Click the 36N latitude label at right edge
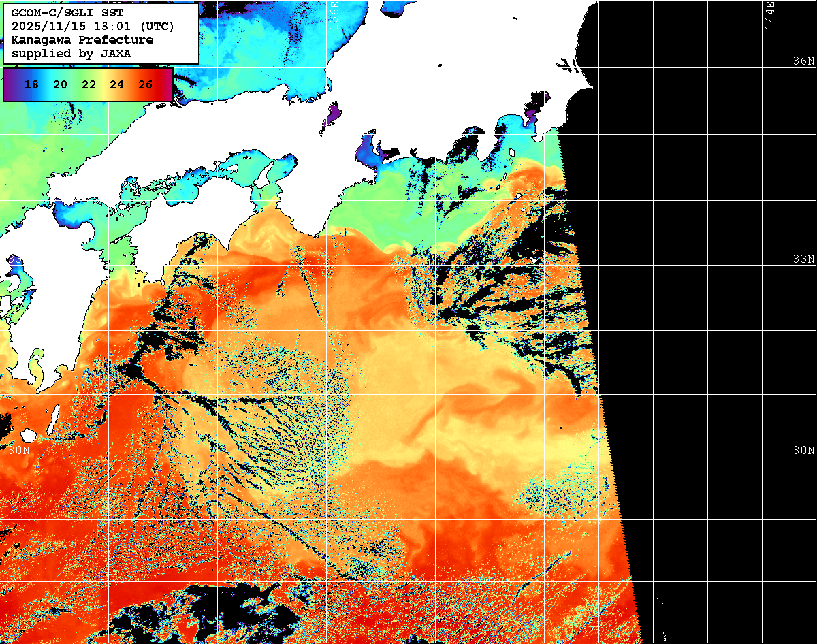The height and width of the screenshot is (644, 817). (x=803, y=61)
